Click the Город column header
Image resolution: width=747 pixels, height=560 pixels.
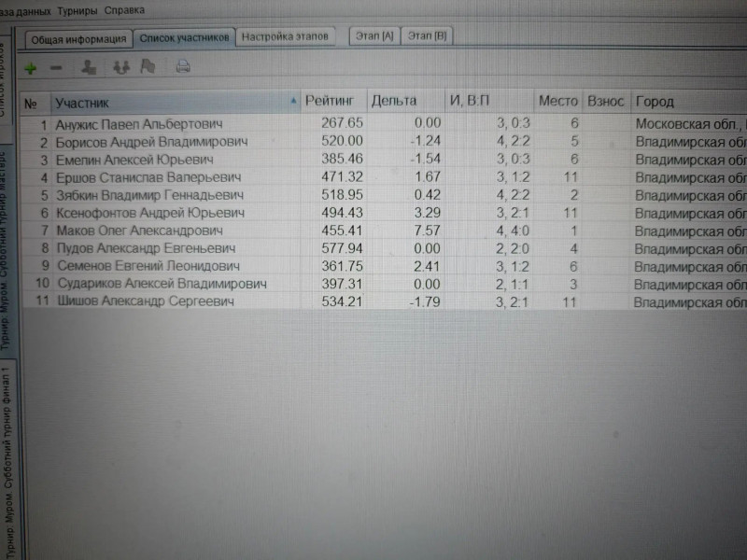(688, 102)
